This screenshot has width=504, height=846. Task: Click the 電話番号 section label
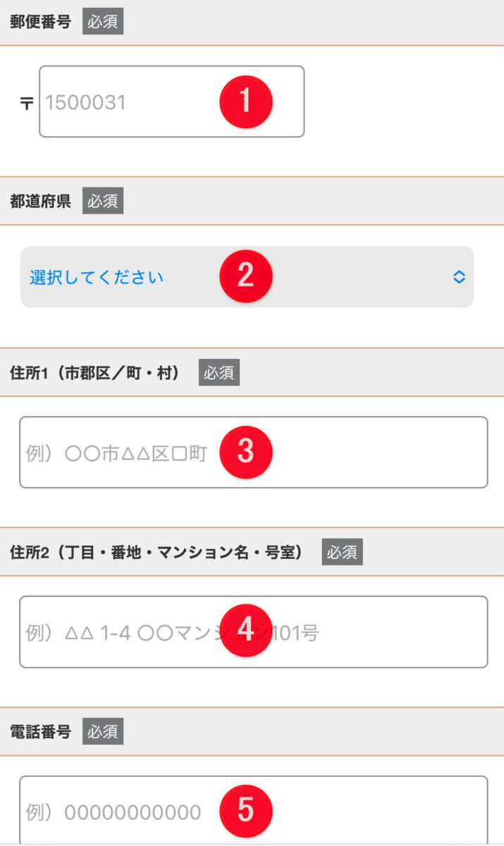[x=40, y=732]
